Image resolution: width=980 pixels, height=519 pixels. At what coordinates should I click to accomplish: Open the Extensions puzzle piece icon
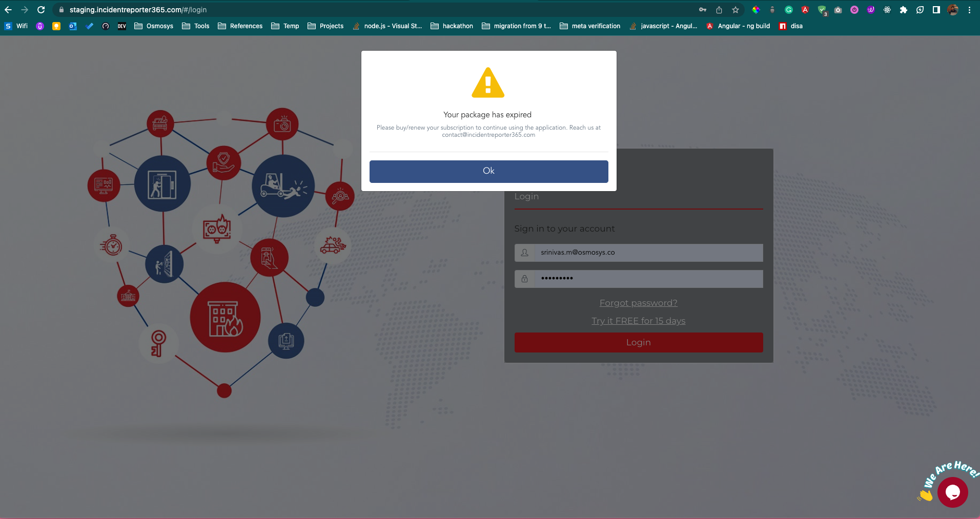tap(904, 10)
